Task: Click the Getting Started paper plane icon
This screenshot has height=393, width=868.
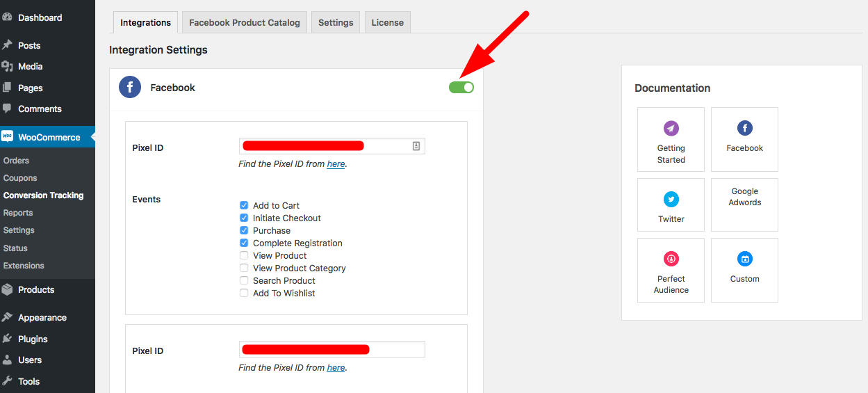Action: tap(671, 128)
